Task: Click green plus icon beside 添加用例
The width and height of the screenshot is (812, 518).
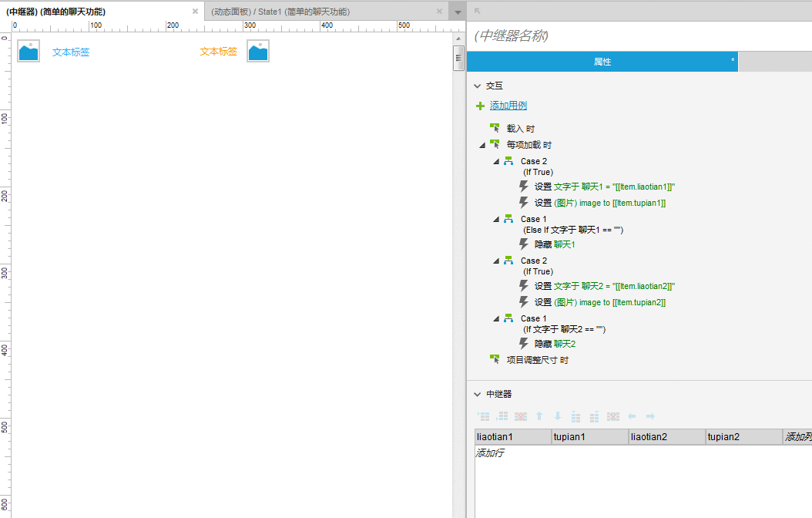Action: [480, 106]
